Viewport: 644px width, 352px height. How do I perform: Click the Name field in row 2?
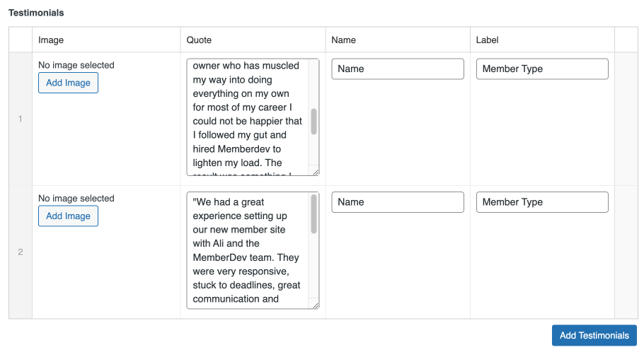point(398,202)
